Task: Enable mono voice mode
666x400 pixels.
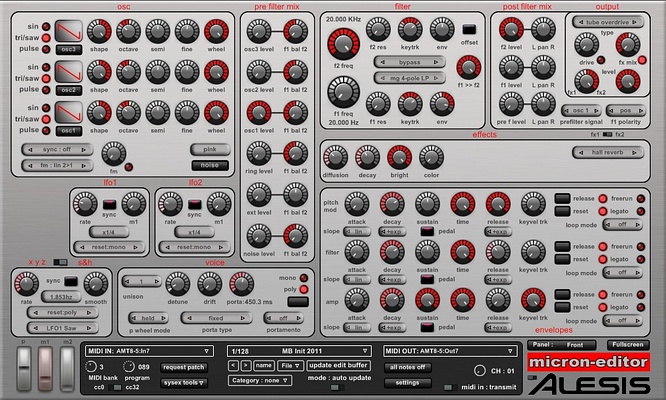Action: pos(303,278)
